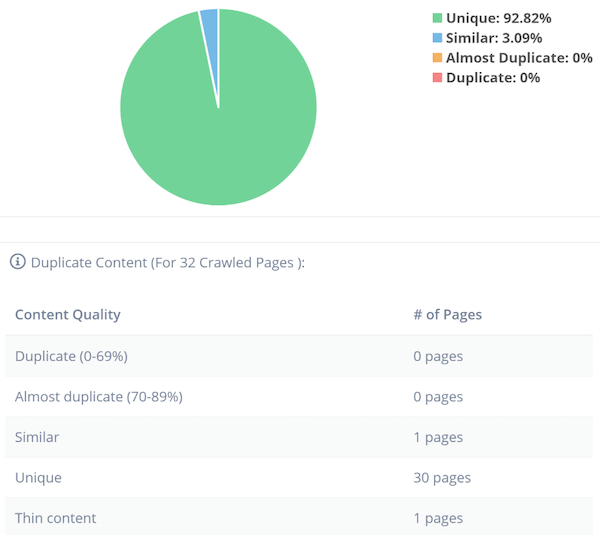
Task: Click the Content Quality column header
Action: coord(68,314)
